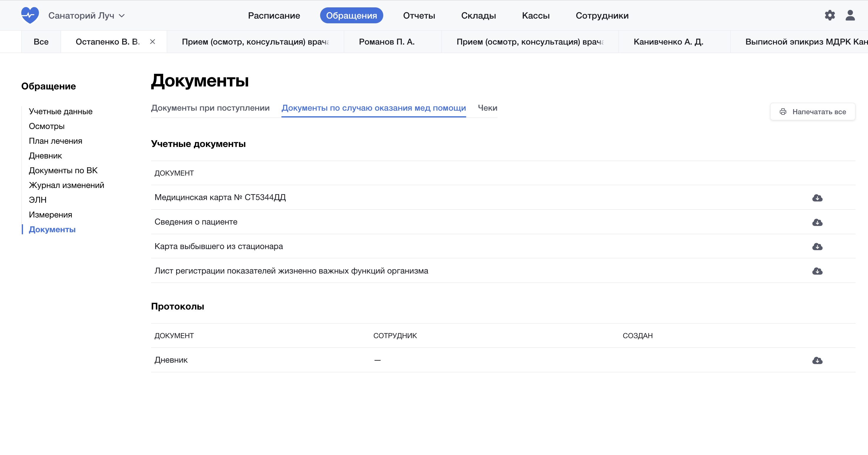Viewport: 868px width, 455px height.
Task: Download Лист регистрации показателей document
Action: point(817,271)
